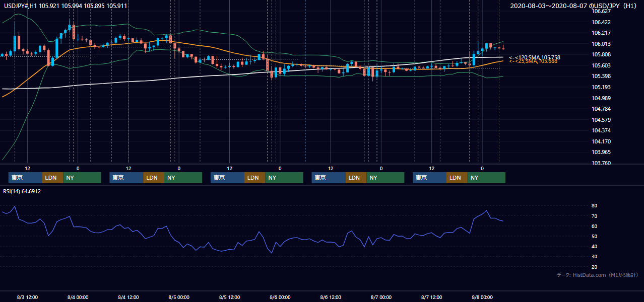
Task: Click the 106.627 price axis label
Action: 602,11
